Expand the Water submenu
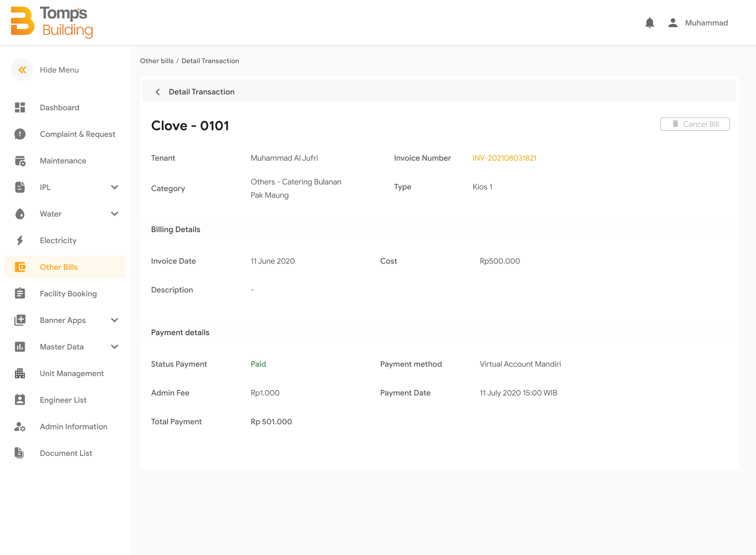The image size is (756, 555). [x=115, y=214]
